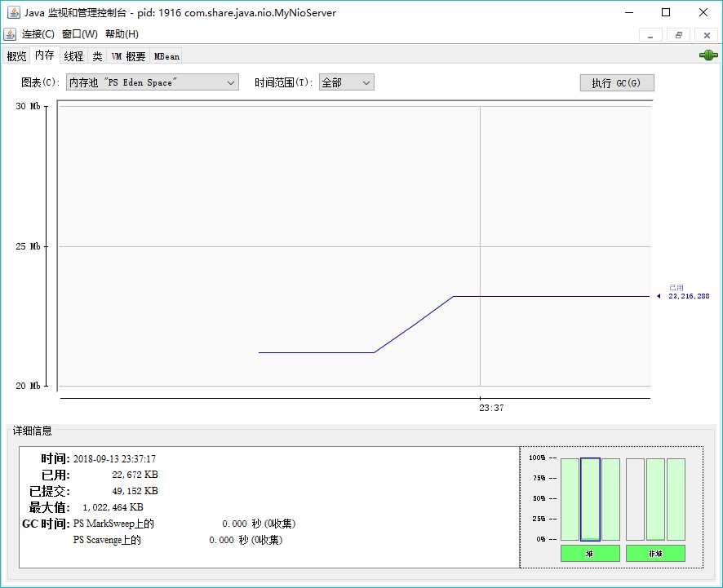This screenshot has width=723, height=588.
Task: Open the 连接(C) menu
Action: (38, 34)
